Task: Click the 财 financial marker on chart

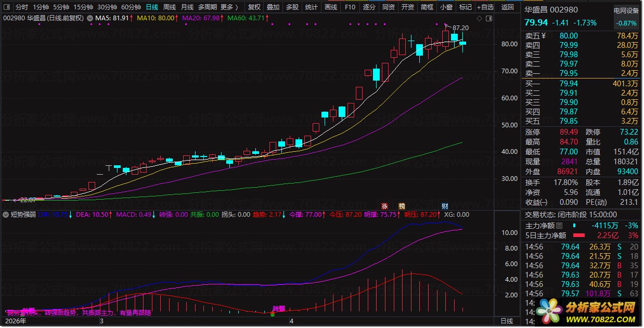Action: pyautogui.click(x=445, y=206)
